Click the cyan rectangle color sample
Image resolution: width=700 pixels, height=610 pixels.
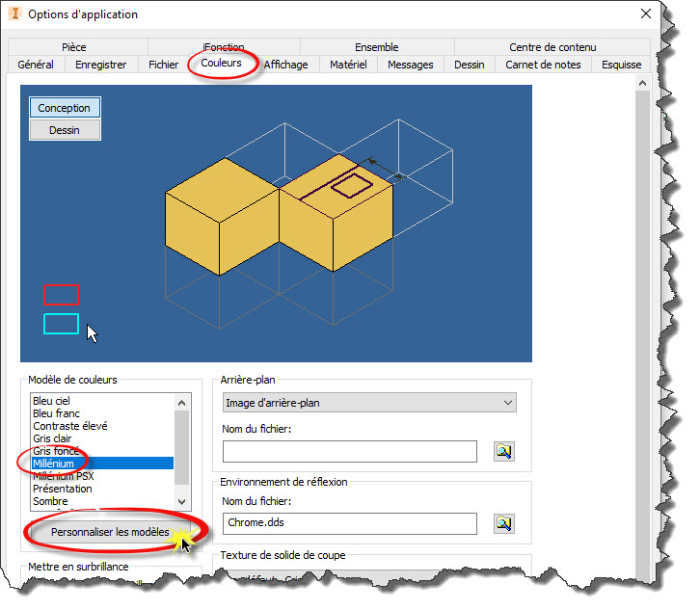click(x=61, y=324)
